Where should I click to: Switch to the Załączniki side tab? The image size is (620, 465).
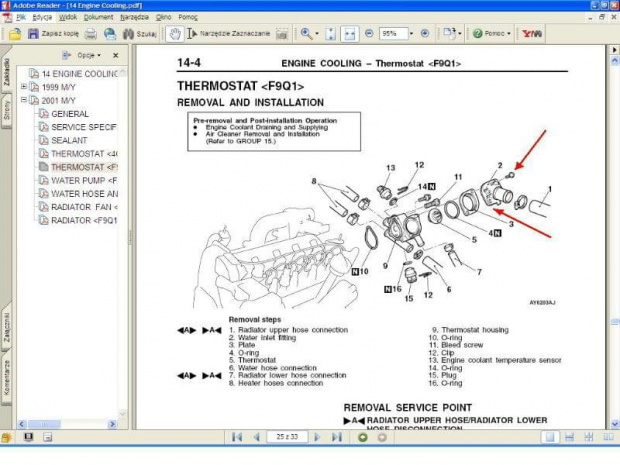6,327
